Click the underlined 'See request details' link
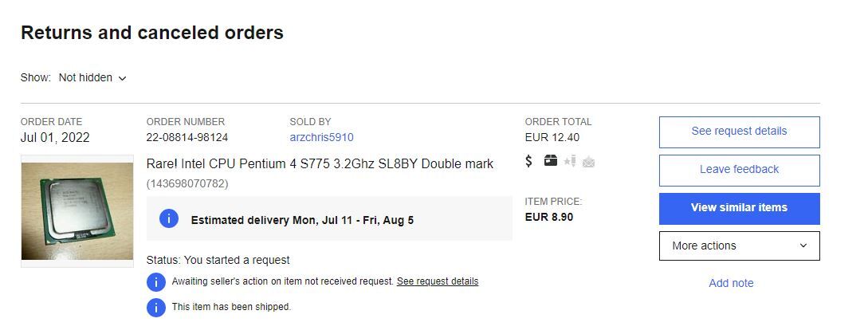The image size is (868, 334). tap(438, 281)
